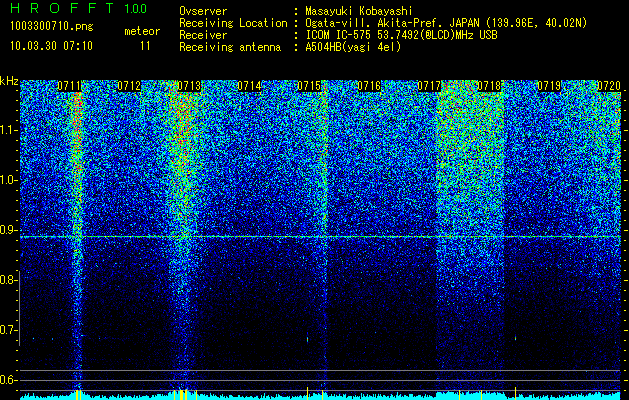Click the 0719 time marker
629x400 pixels.
pos(549,86)
